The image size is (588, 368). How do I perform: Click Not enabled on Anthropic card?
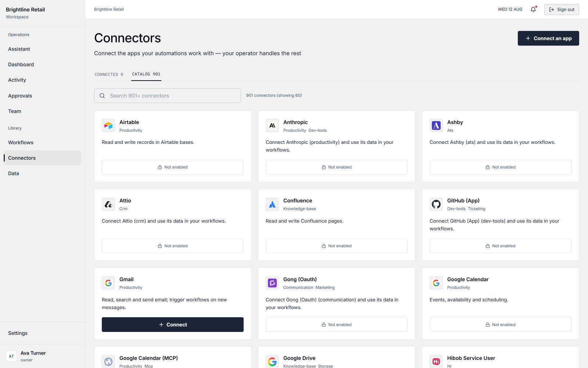[337, 167]
